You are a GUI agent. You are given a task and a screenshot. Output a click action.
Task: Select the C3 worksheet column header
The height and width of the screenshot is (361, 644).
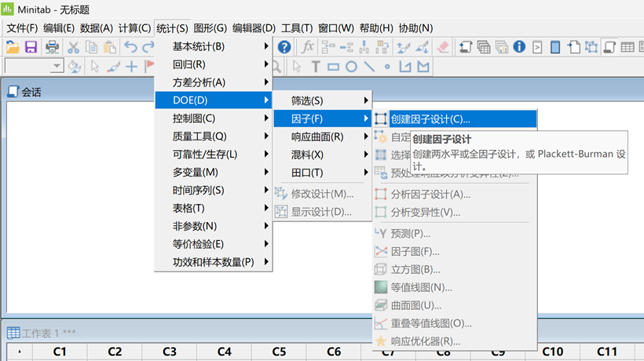[x=170, y=352]
